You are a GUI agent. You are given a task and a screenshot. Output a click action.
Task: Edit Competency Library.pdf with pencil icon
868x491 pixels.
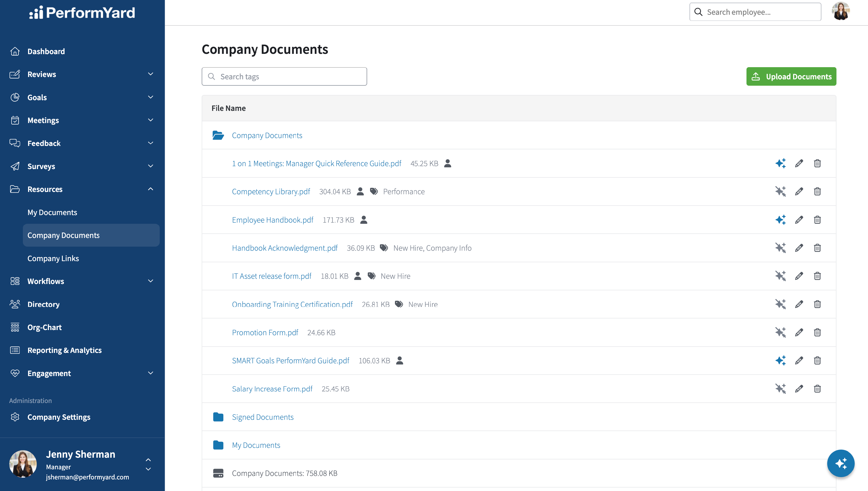tap(799, 192)
